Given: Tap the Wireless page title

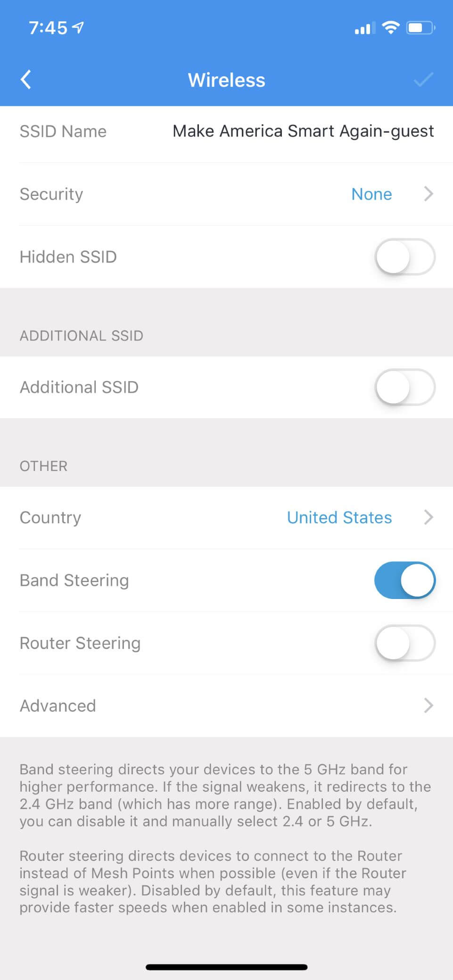Looking at the screenshot, I should point(226,80).
